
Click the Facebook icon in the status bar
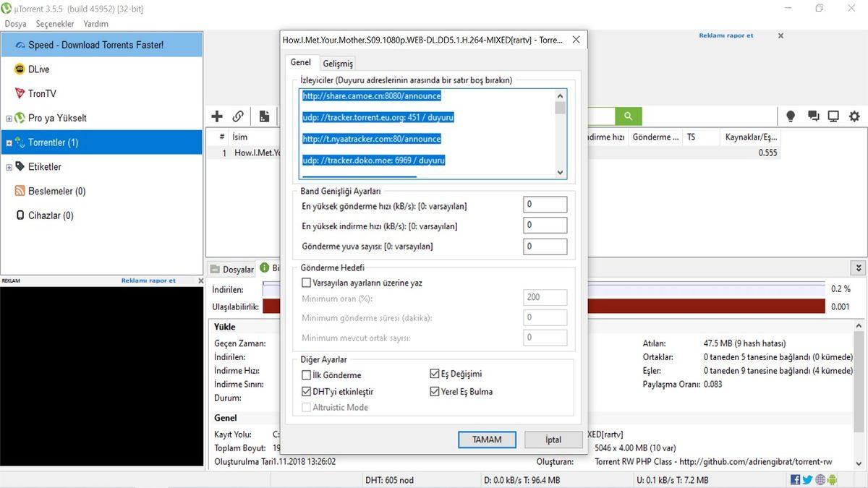[x=794, y=479]
